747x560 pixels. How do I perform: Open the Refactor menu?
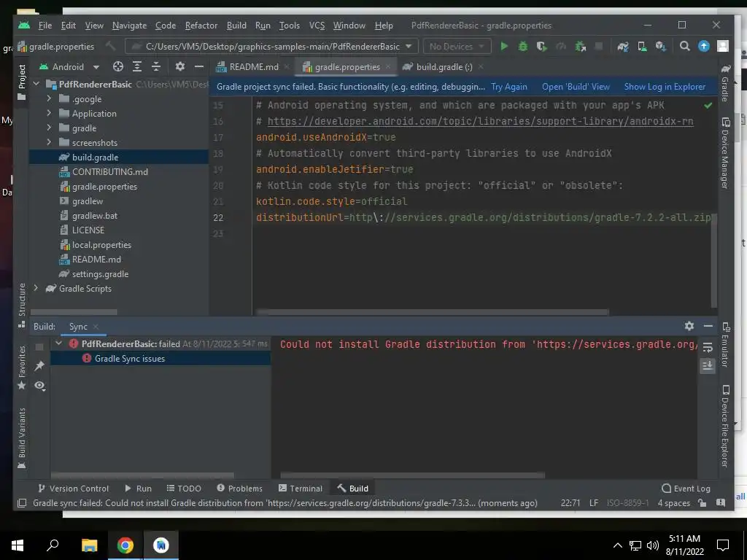point(201,26)
